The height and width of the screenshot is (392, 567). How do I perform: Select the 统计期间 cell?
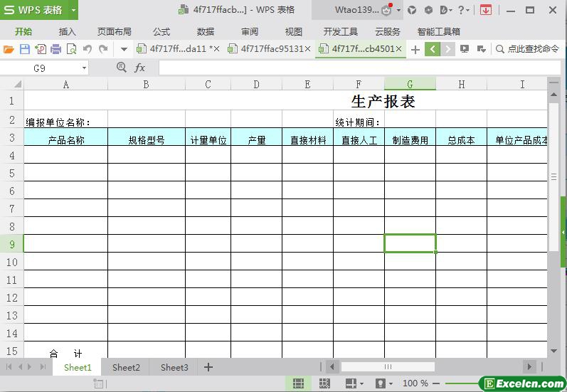tap(359, 120)
